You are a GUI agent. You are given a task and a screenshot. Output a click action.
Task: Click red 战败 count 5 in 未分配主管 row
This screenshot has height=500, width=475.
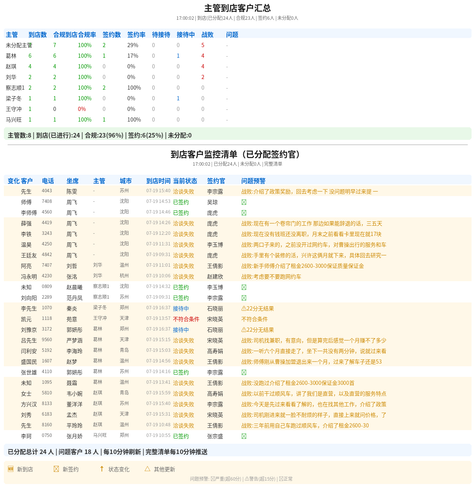pos(203,45)
